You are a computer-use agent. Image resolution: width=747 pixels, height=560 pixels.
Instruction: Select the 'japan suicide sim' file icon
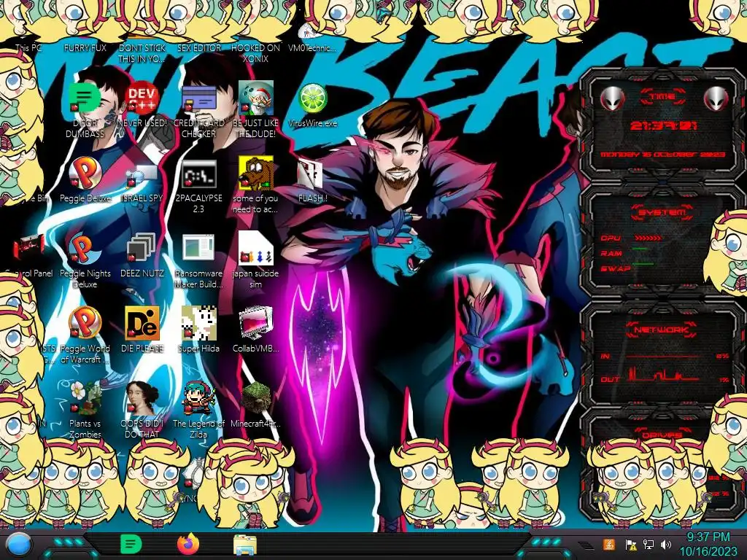256,248
